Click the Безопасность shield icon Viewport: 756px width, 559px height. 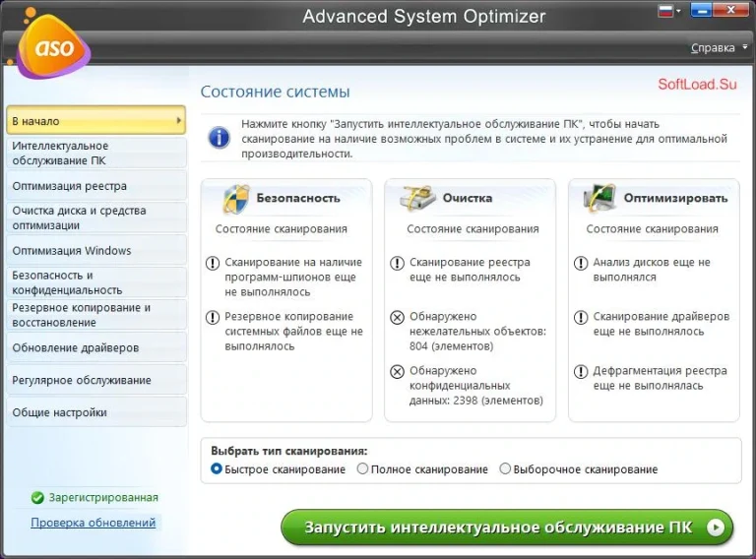click(x=236, y=198)
